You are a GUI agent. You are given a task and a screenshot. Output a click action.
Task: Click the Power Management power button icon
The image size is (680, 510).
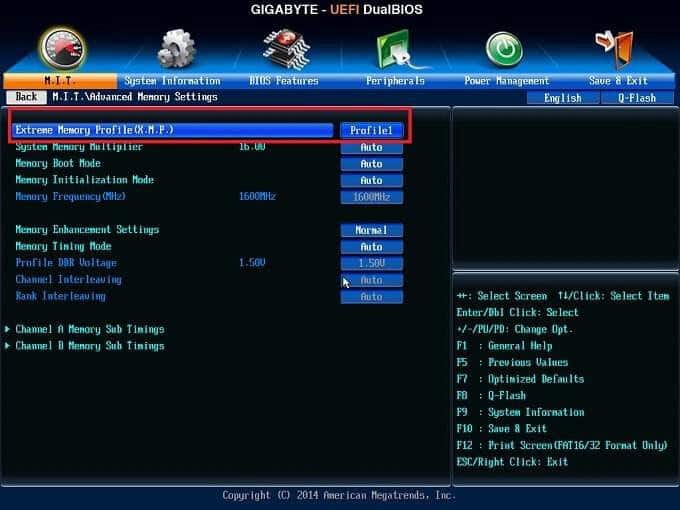click(x=504, y=48)
